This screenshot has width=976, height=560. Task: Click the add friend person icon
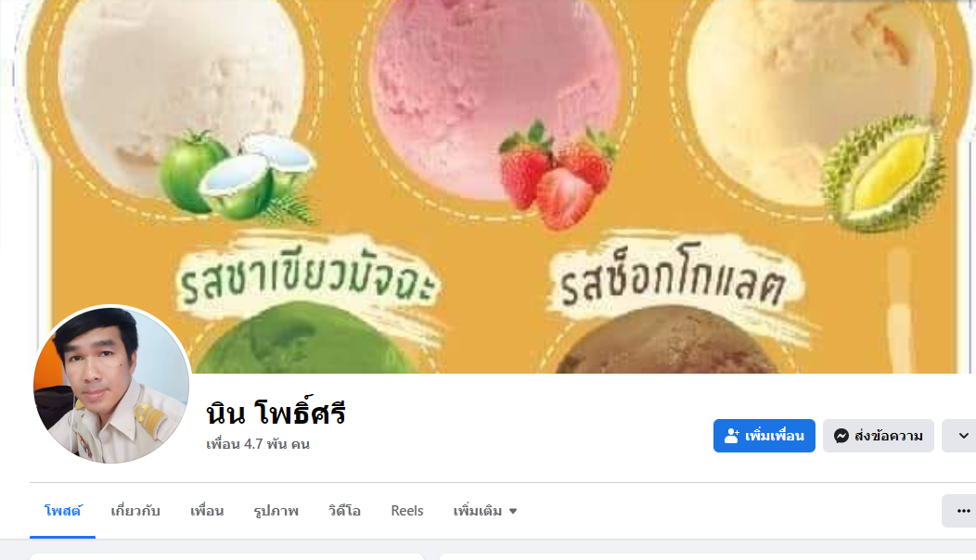pos(732,436)
